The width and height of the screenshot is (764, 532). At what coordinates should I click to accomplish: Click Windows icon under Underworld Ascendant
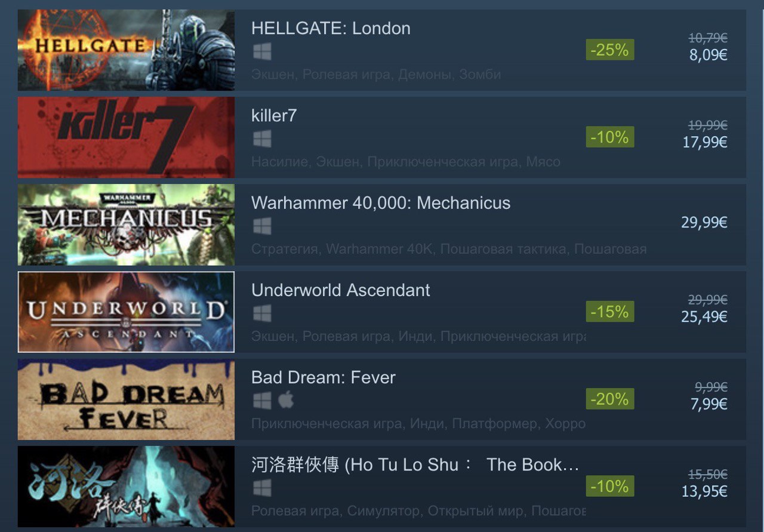(262, 313)
